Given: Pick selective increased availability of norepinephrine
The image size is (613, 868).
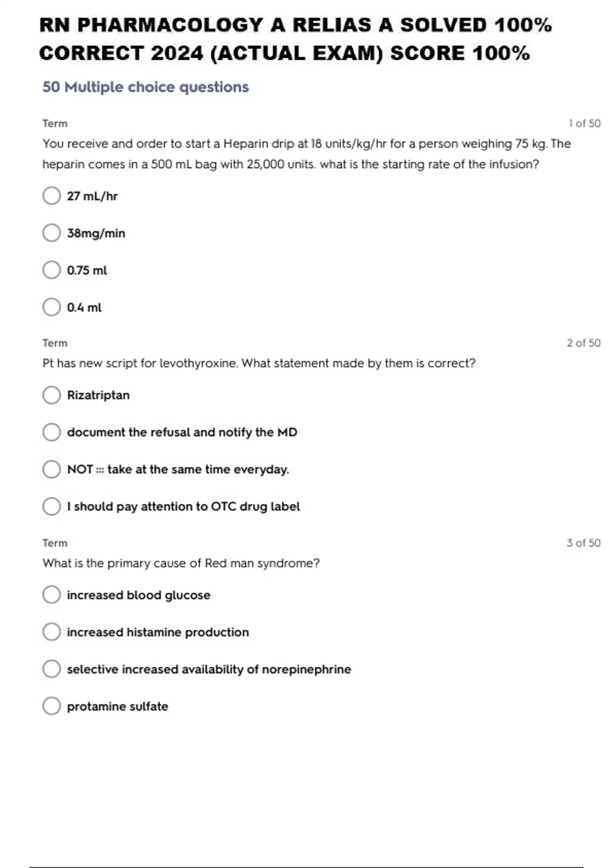Looking at the screenshot, I should click(52, 669).
